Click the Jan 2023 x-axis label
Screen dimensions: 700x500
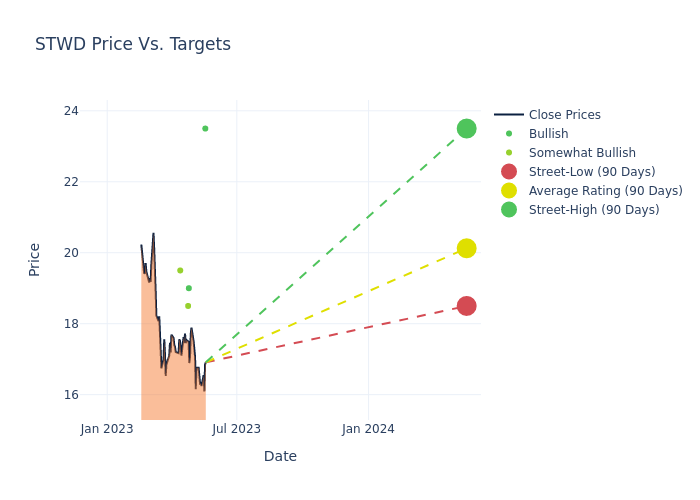pyautogui.click(x=107, y=429)
